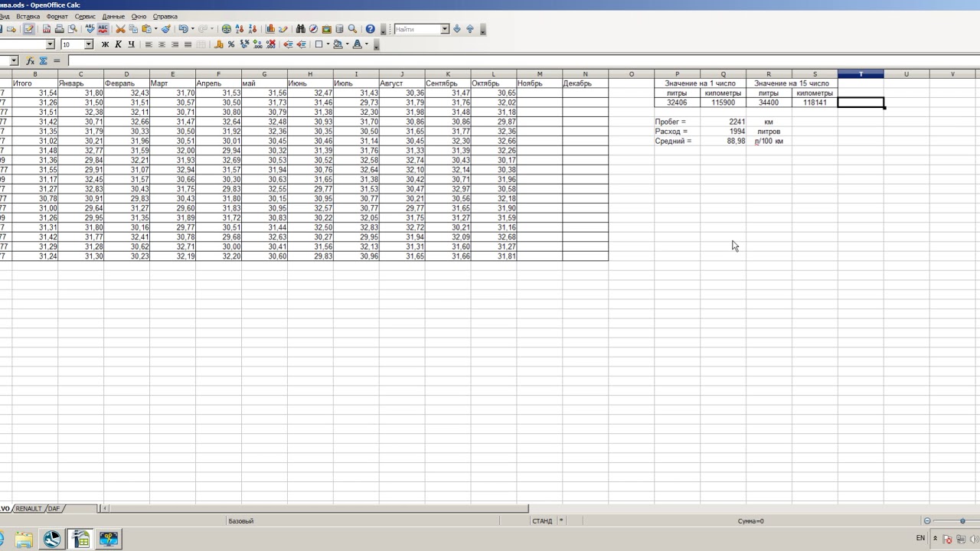The image size is (980, 551).
Task: Switch to DAF sheet tab
Action: tap(53, 508)
